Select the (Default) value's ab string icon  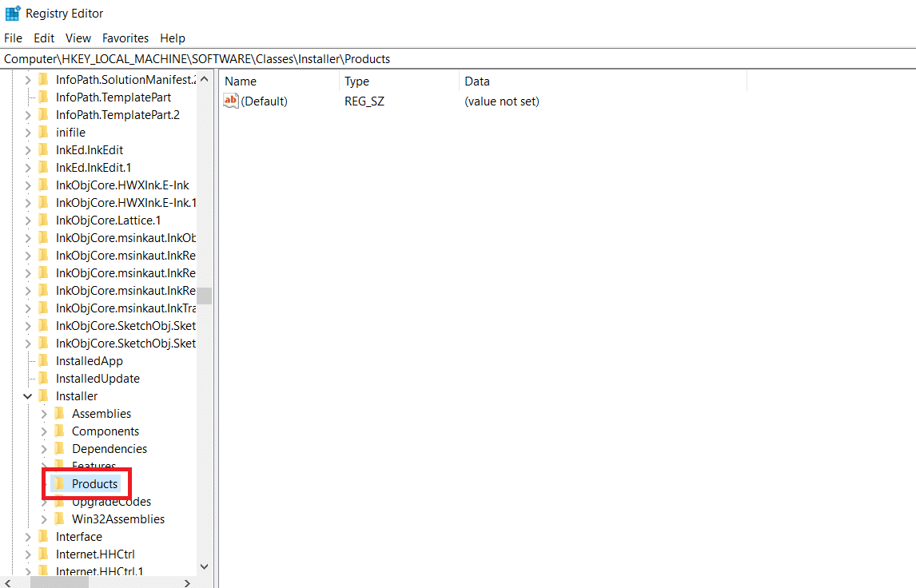[231, 101]
